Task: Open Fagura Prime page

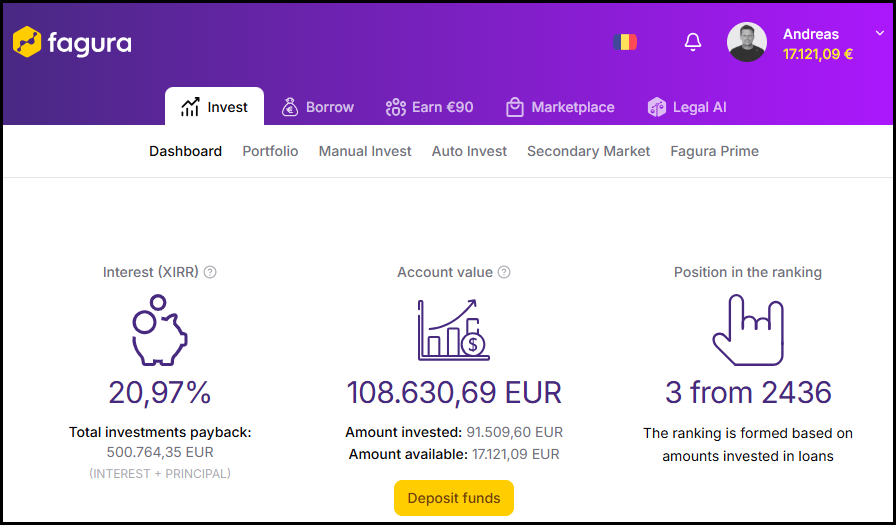Action: coord(714,151)
